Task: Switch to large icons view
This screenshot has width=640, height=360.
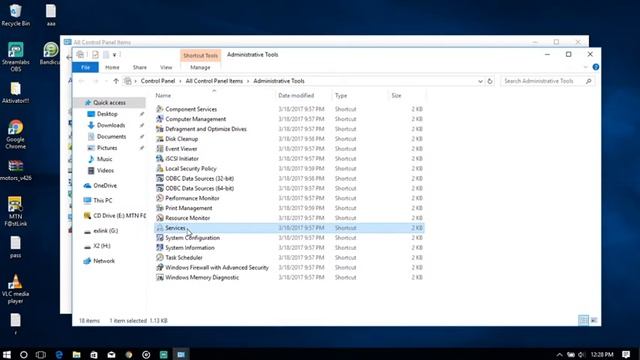Action: pos(594,320)
